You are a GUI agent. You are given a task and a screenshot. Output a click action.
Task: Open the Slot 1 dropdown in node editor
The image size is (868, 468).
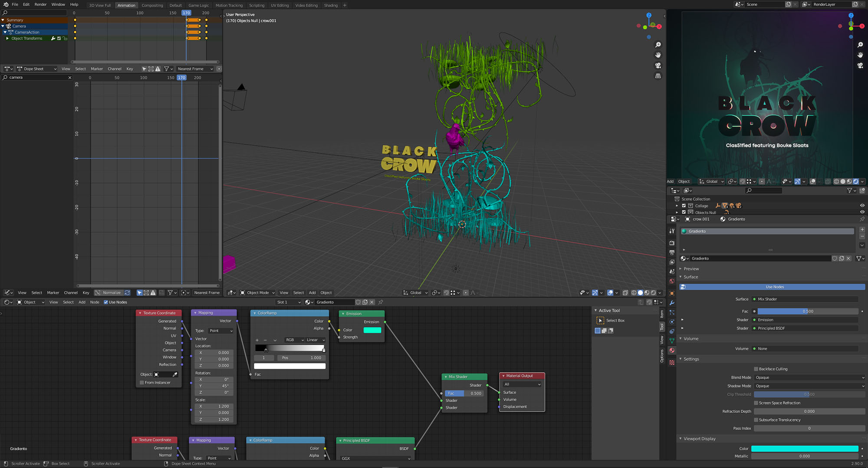pos(289,302)
